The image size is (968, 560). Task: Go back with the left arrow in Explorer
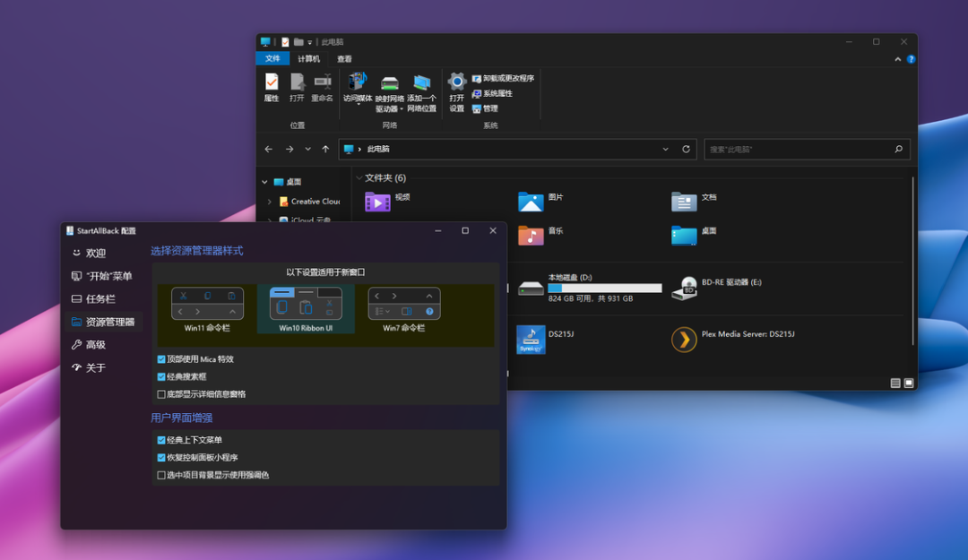coord(269,149)
